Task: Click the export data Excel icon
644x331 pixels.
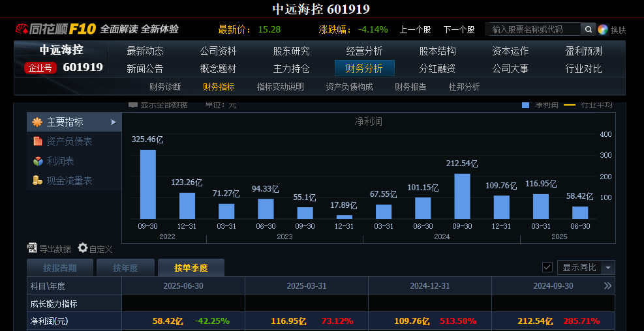Action: tap(32, 248)
